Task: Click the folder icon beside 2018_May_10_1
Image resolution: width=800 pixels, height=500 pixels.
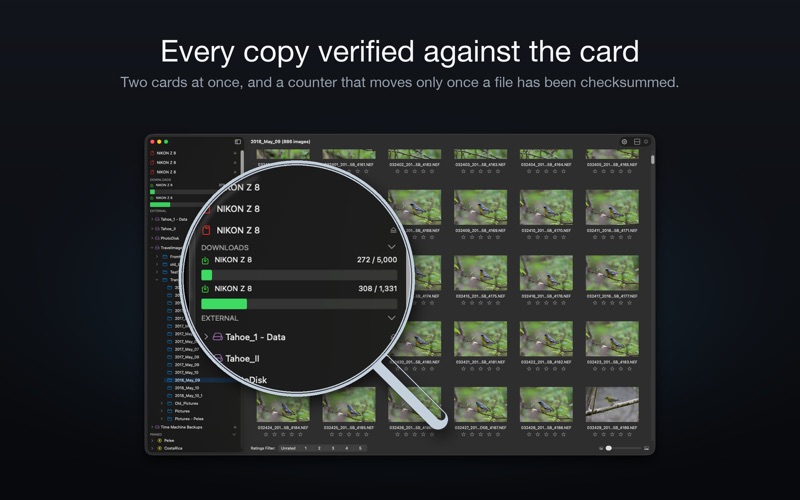Action: click(x=170, y=395)
